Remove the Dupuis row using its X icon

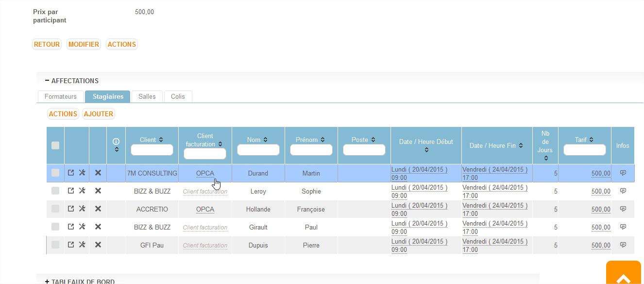coord(98,245)
